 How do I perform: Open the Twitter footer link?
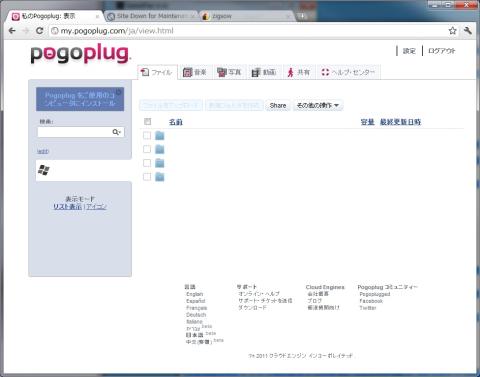368,308
